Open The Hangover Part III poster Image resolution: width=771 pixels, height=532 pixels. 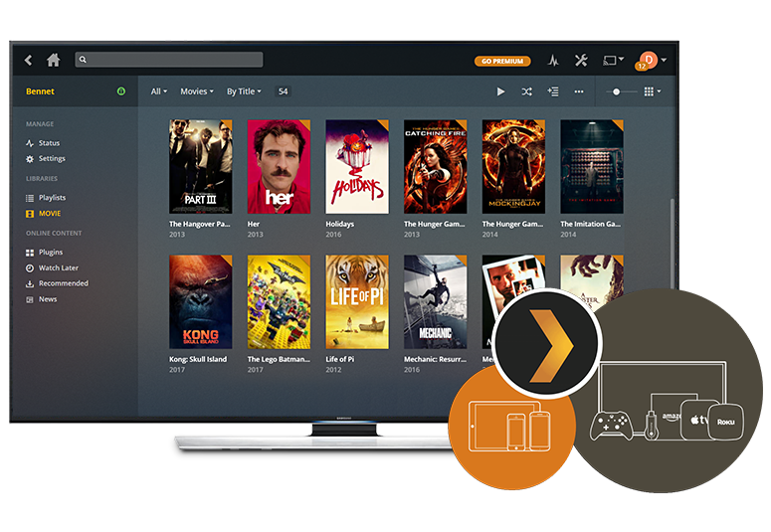[x=201, y=167]
